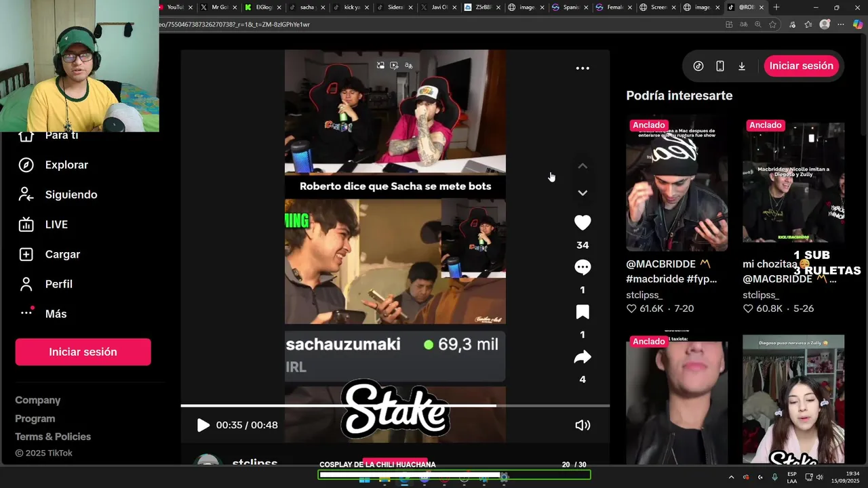Click download desktop app icon in header
This screenshot has width=868, height=488.
[742, 66]
